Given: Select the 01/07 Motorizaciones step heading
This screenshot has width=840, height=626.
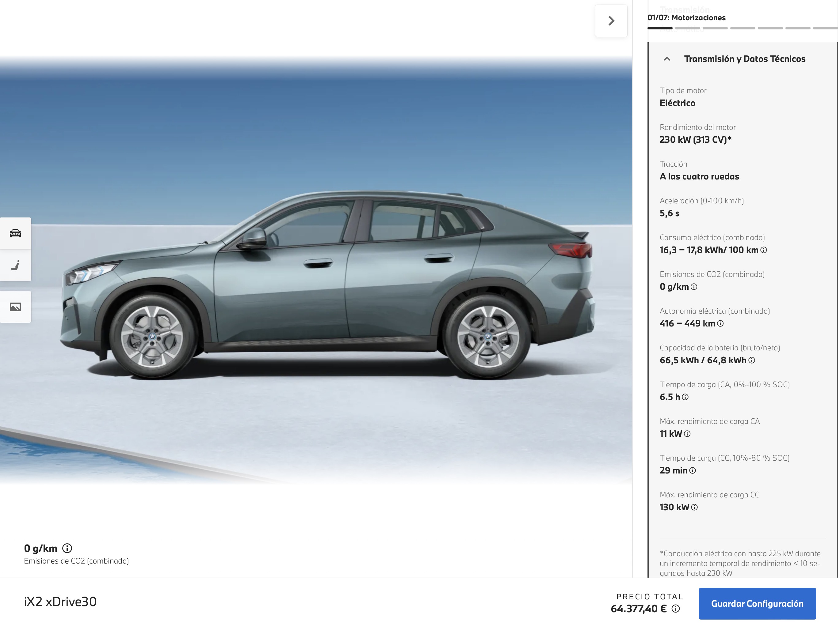Looking at the screenshot, I should pos(686,17).
